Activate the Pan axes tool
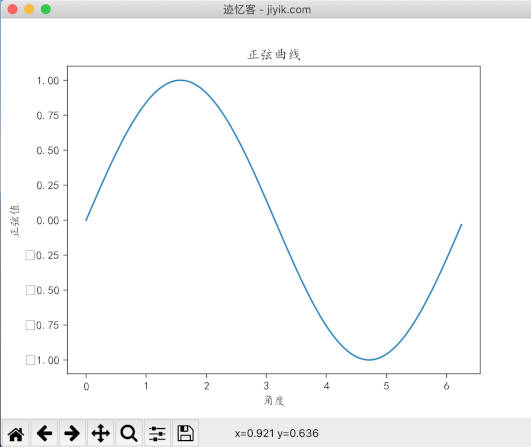The width and height of the screenshot is (531, 447). [x=101, y=433]
